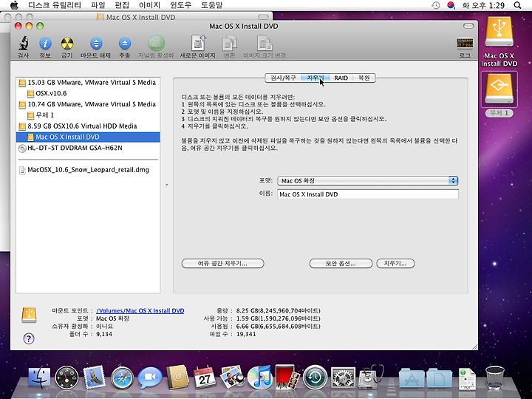Screen dimensions: 532x399
Task: Select the HL-DT-ST DVDRAM GSA-H62N drive
Action: pyautogui.click(x=88, y=148)
